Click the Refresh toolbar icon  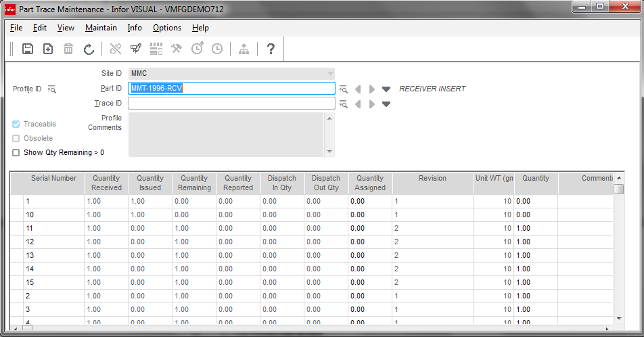tap(89, 49)
